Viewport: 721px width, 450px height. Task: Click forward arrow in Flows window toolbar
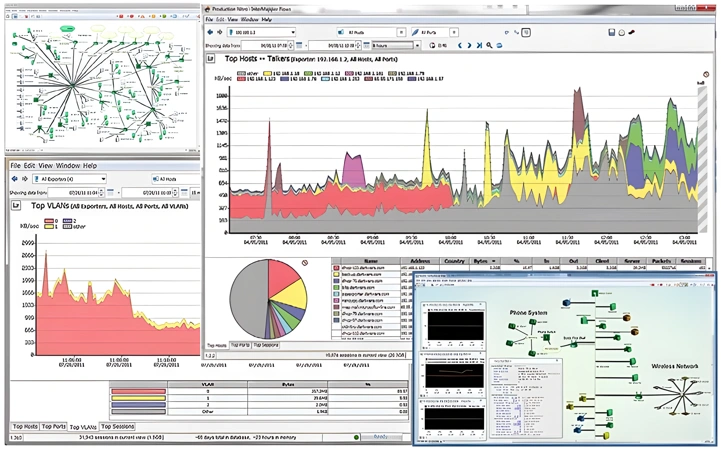(219, 32)
